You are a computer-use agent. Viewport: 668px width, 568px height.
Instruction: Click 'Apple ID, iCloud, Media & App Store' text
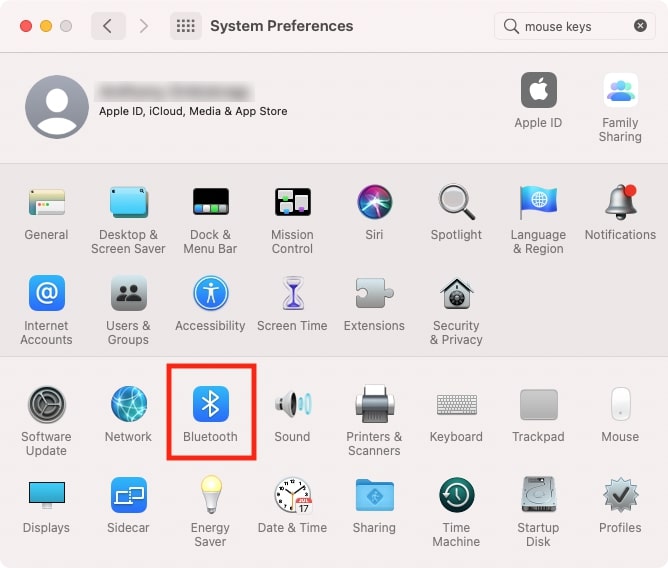click(193, 111)
